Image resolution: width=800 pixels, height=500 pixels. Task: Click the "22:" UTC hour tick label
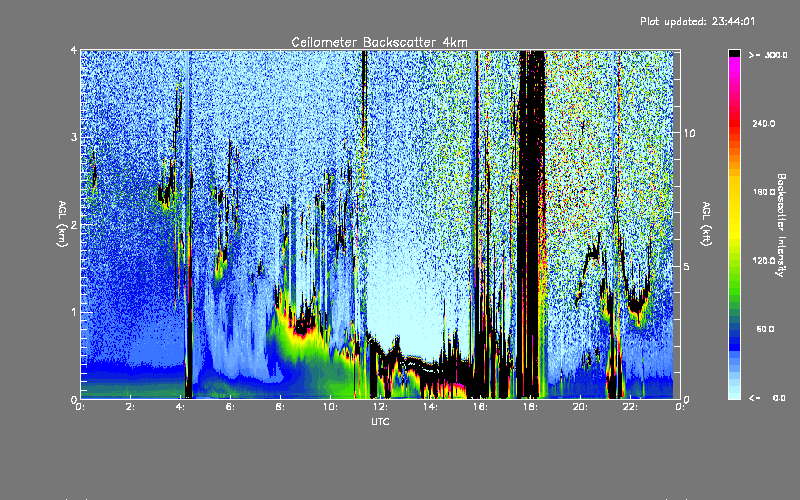tap(630, 407)
